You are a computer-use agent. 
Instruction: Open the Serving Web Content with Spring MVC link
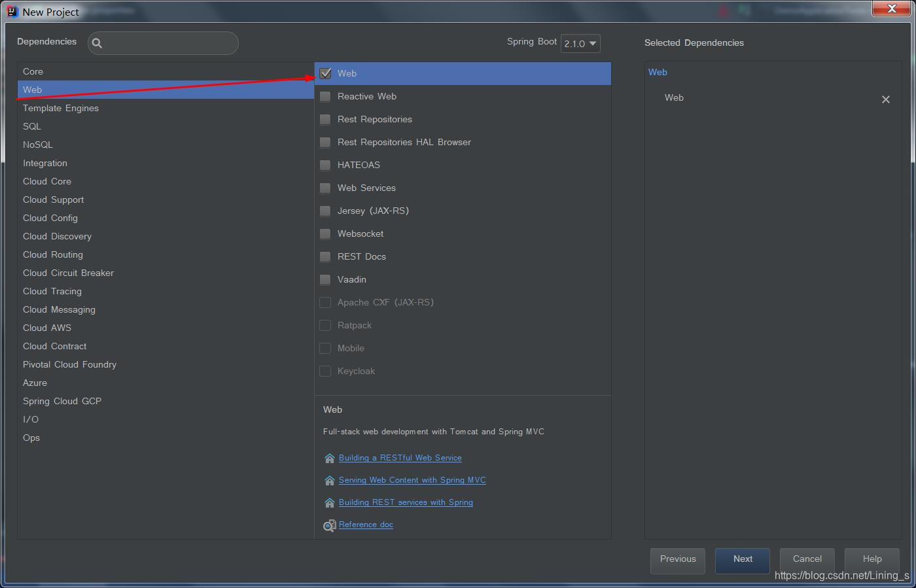tap(412, 480)
